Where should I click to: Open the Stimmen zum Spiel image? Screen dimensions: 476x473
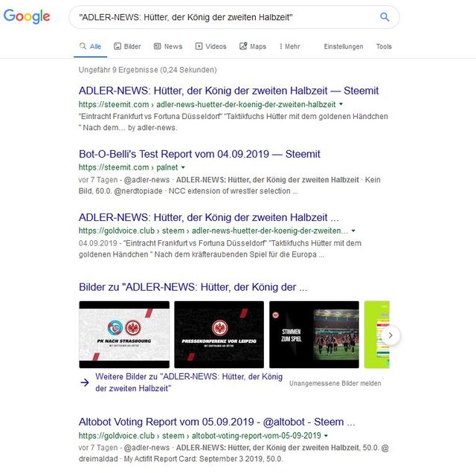click(x=314, y=335)
